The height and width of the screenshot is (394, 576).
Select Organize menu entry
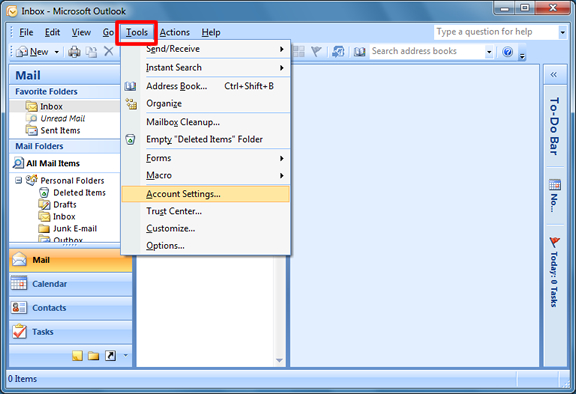(x=205, y=104)
